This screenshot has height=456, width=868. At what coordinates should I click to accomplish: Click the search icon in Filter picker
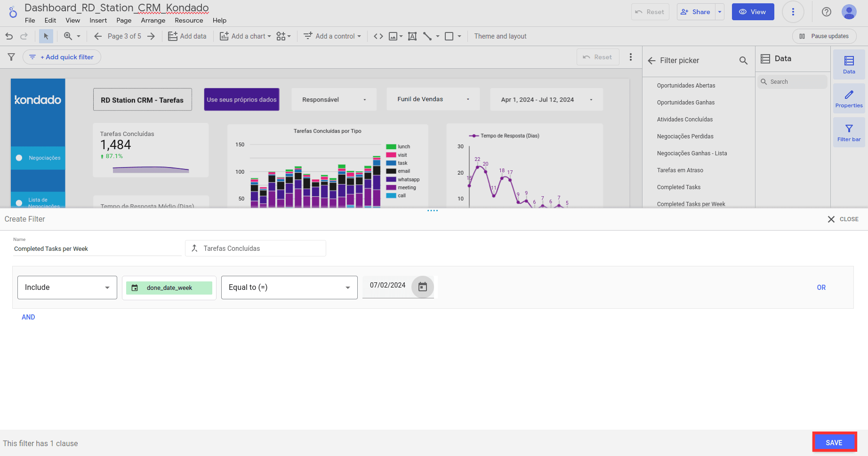(743, 60)
